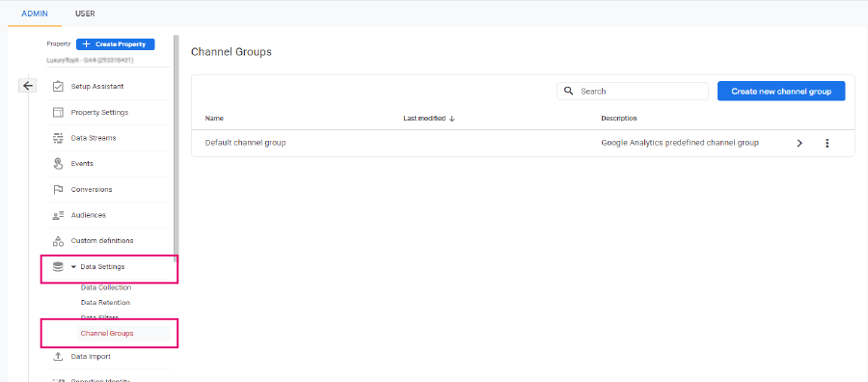Viewport: 868px width, 382px height.
Task: Select Data Retention submenu item
Action: (105, 303)
